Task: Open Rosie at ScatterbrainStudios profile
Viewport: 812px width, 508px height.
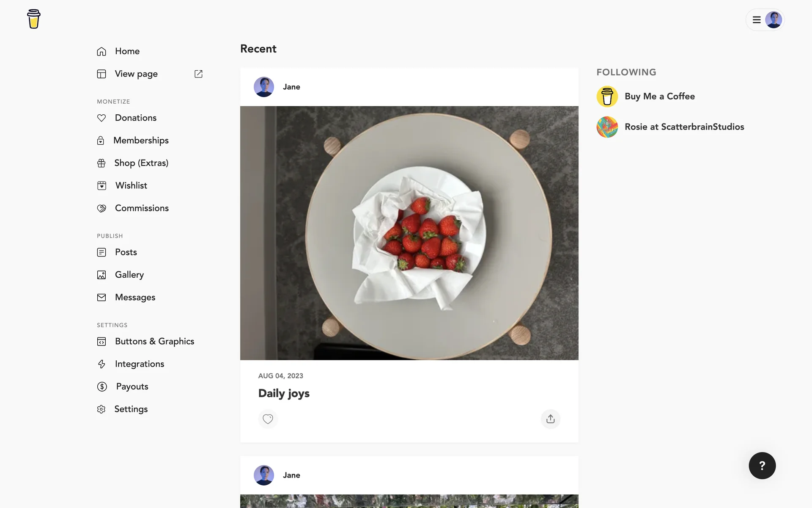Action: click(x=684, y=127)
